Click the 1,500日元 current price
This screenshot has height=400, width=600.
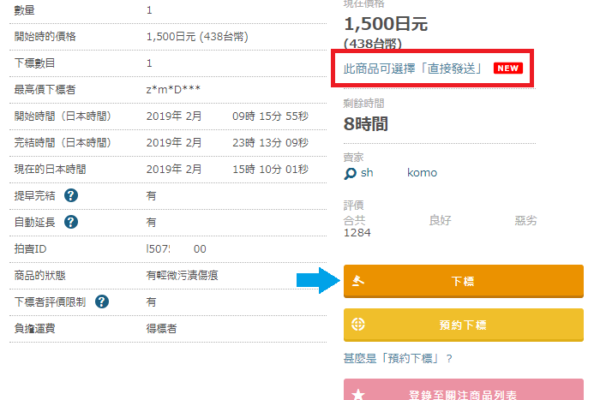pos(386,24)
